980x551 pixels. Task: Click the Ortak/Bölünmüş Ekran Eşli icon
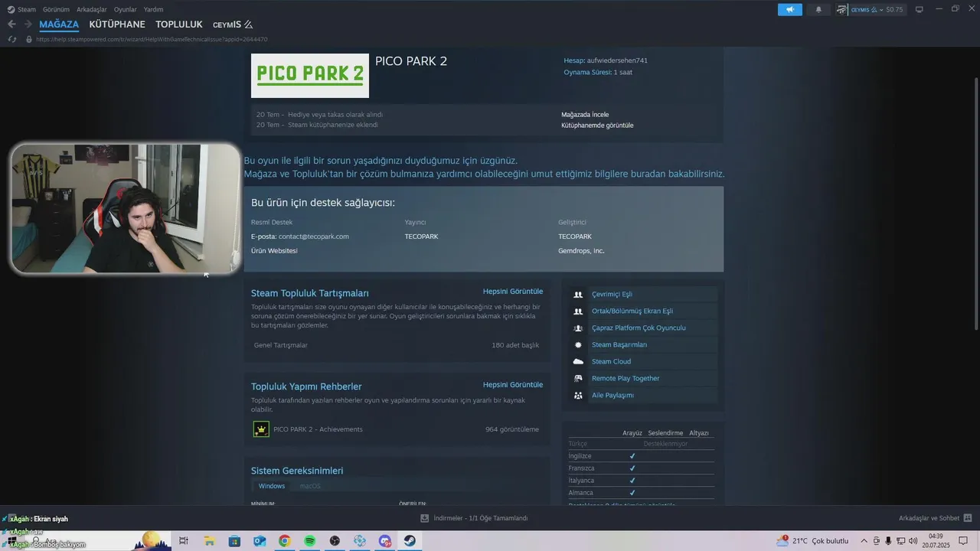[x=578, y=311]
